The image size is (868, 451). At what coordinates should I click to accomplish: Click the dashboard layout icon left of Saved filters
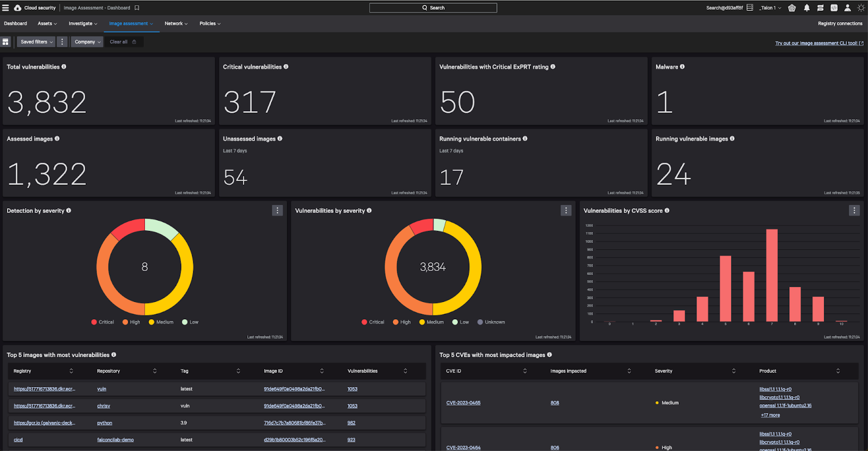click(x=5, y=42)
